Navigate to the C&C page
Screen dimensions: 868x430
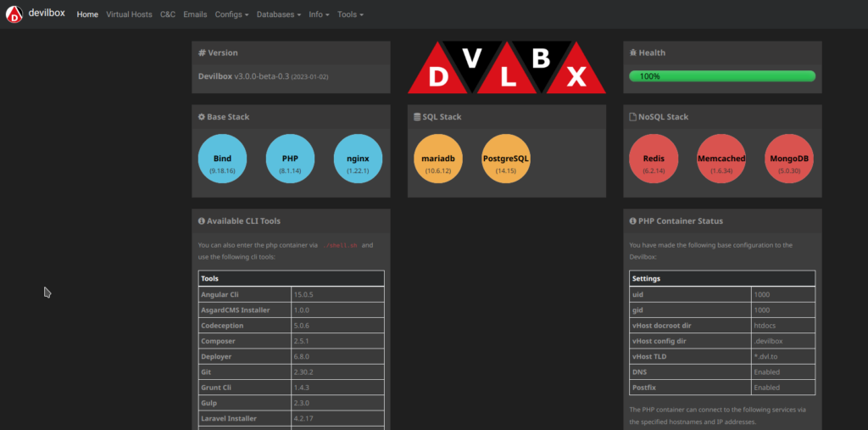click(x=168, y=14)
